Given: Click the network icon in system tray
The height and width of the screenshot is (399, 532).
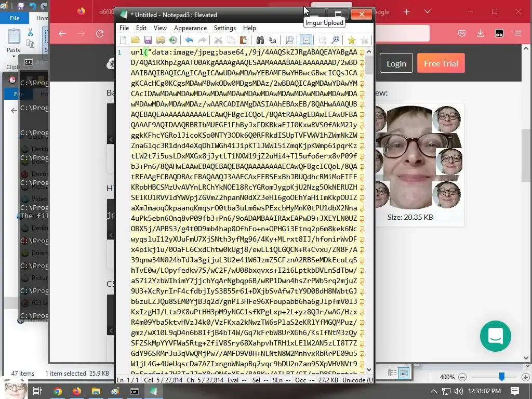Looking at the screenshot, I should pos(446,391).
